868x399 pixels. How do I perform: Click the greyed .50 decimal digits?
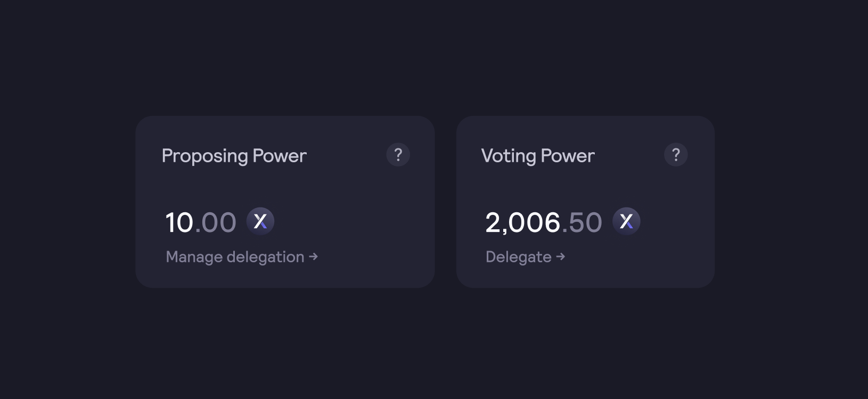pyautogui.click(x=582, y=222)
